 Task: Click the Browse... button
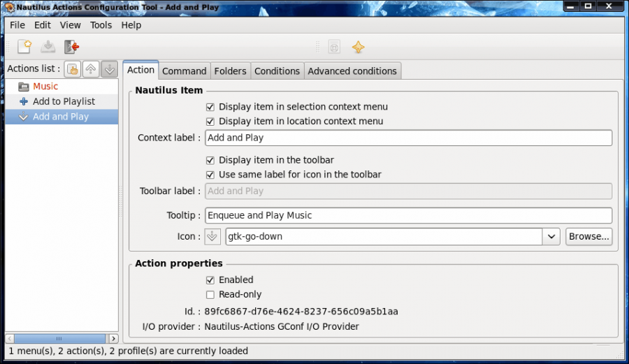point(588,236)
